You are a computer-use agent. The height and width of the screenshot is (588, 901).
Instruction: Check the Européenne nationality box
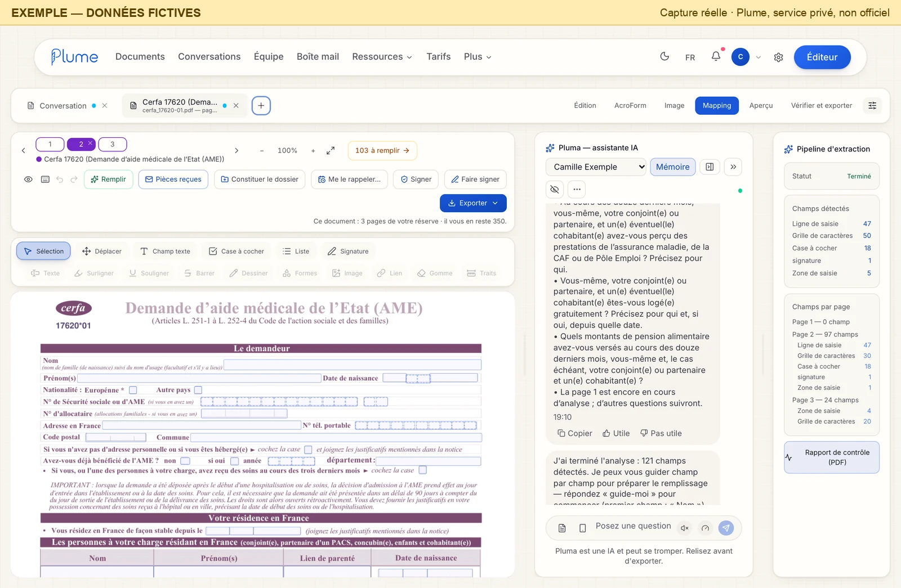133,390
